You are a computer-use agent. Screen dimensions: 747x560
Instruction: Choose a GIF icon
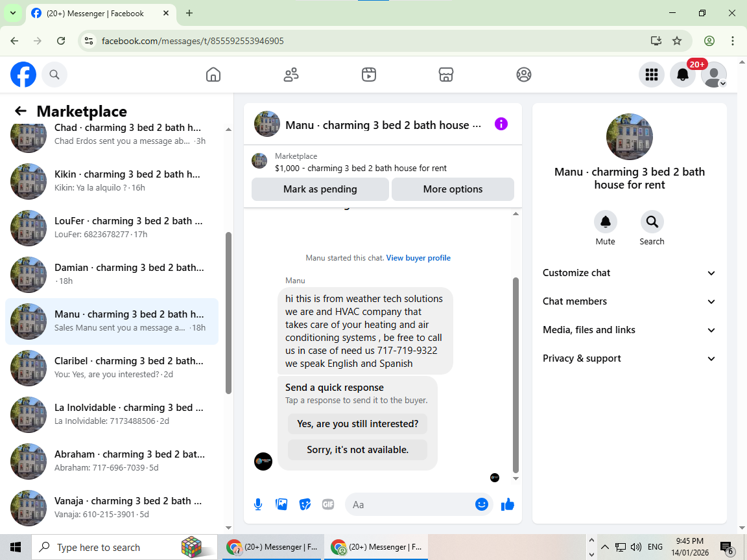[x=327, y=504]
